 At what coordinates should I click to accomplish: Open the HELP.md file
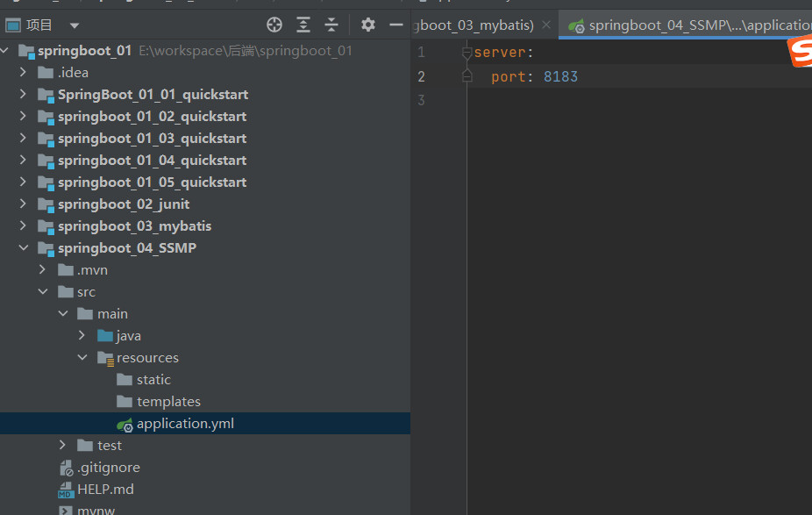coord(105,489)
